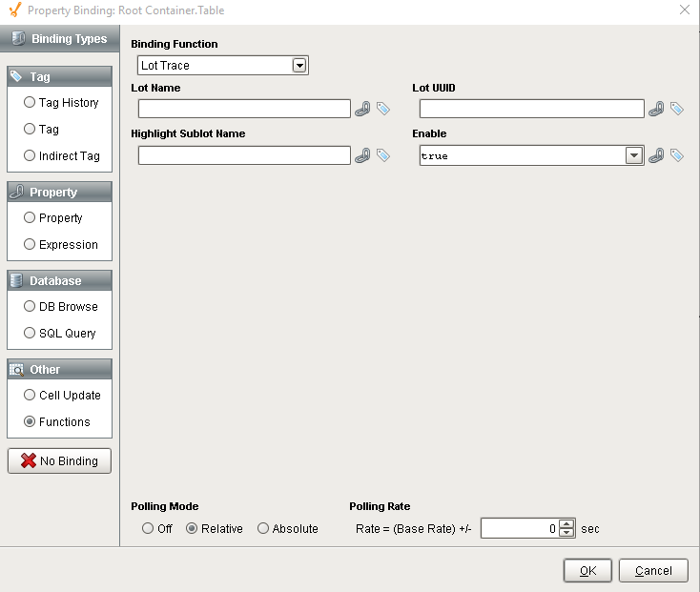The height and width of the screenshot is (592, 700).
Task: Click the link icon beside Lot Name
Action: (362, 109)
